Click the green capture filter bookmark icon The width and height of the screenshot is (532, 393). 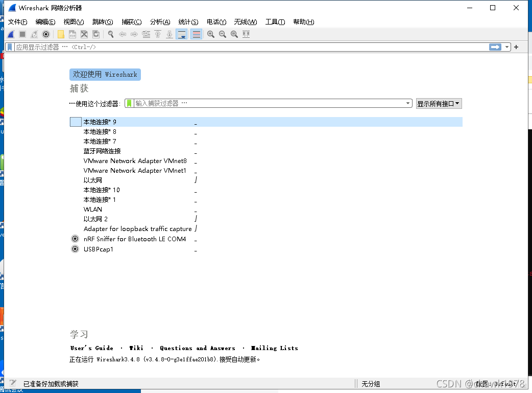[x=129, y=103]
